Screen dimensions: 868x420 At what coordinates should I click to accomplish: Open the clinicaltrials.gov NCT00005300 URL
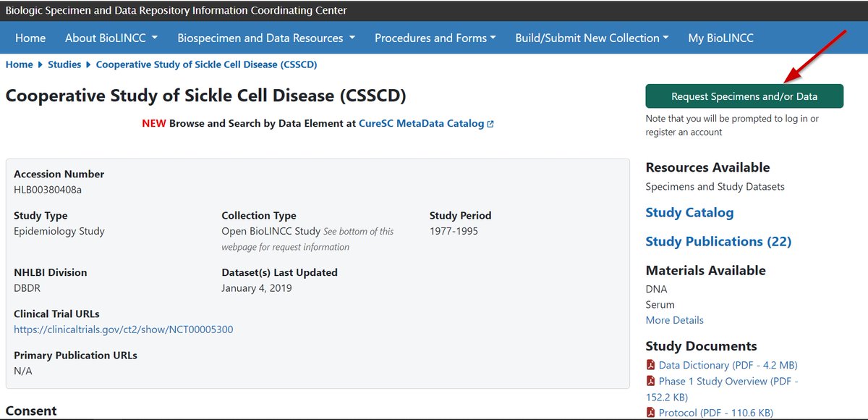124,329
